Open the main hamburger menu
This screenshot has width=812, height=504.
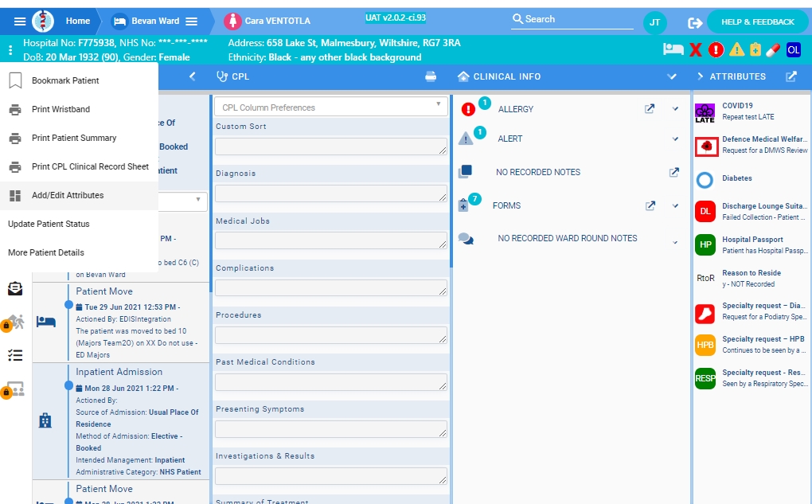click(20, 21)
